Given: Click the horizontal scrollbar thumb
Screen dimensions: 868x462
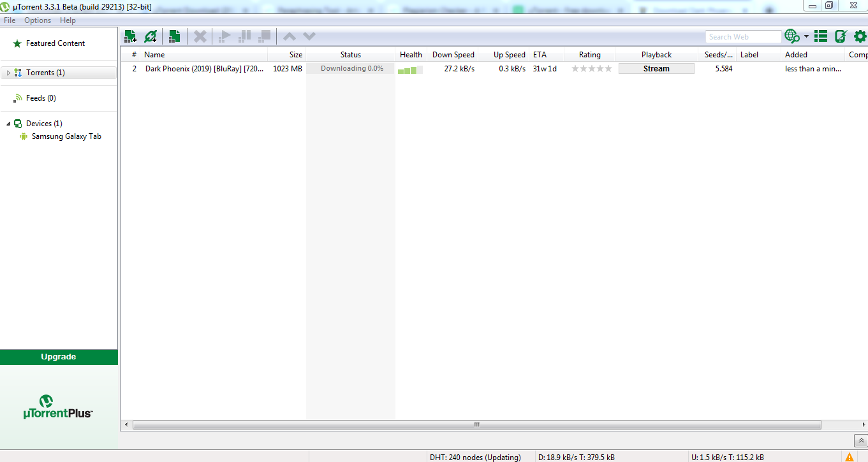Looking at the screenshot, I should [x=476, y=424].
